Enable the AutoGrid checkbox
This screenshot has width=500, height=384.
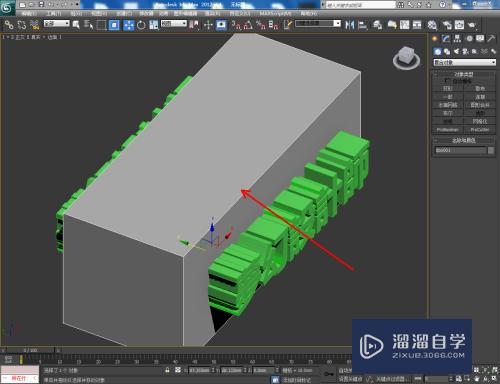click(x=447, y=81)
